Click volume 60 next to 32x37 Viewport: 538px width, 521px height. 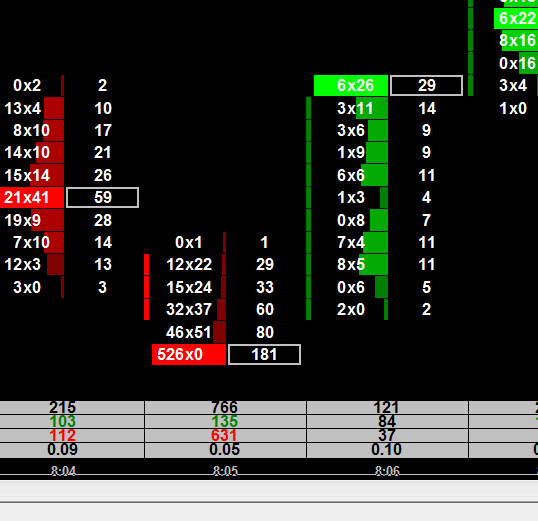coord(265,310)
